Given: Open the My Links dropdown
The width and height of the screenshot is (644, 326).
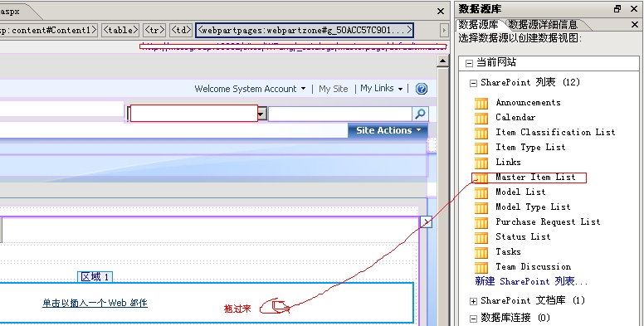Looking at the screenshot, I should coord(382,88).
